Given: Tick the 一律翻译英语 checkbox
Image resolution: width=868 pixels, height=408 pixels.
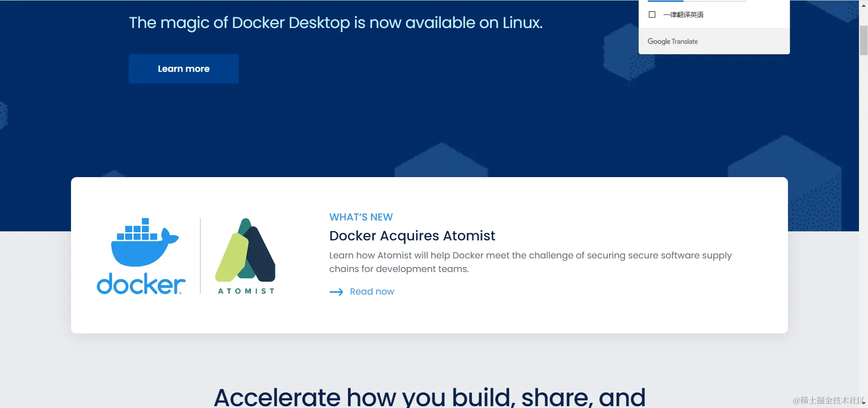Looking at the screenshot, I should tap(652, 14).
